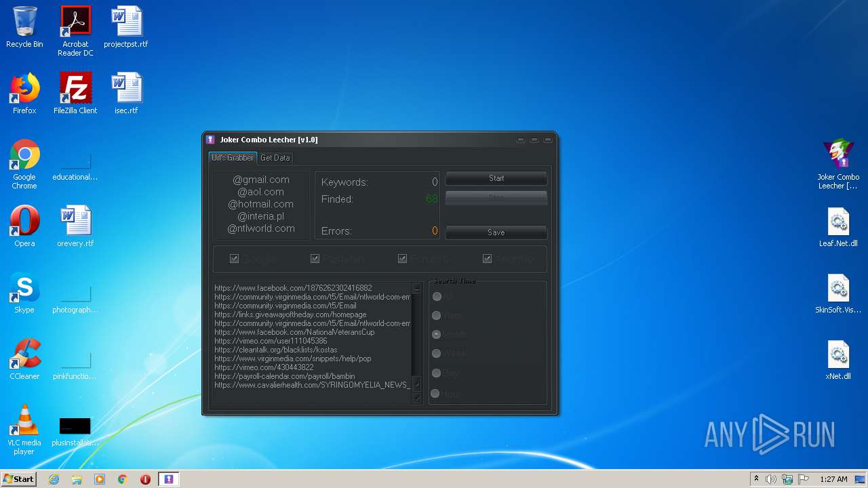
Task: Launch Acrobat Reader DC from desktop
Action: pyautogui.click(x=75, y=31)
